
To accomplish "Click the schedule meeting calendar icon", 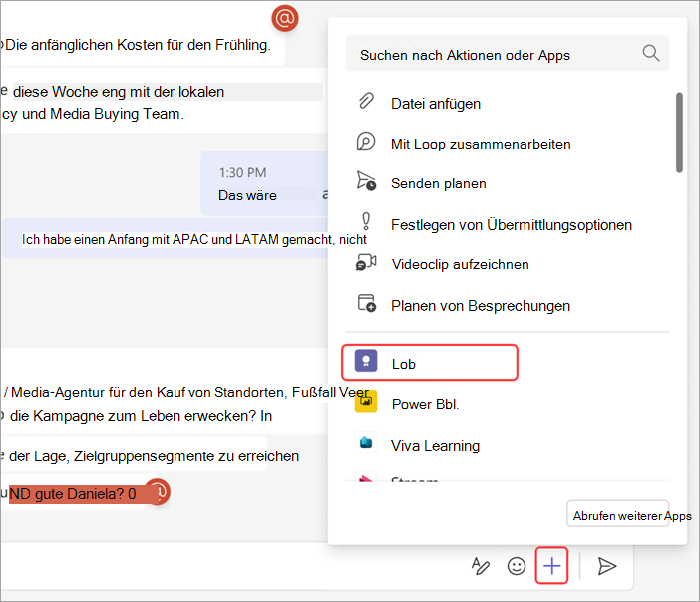I will 367,303.
